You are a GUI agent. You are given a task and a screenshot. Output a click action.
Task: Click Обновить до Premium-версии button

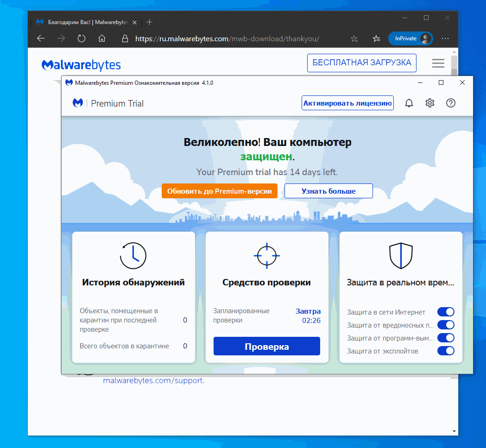[220, 191]
